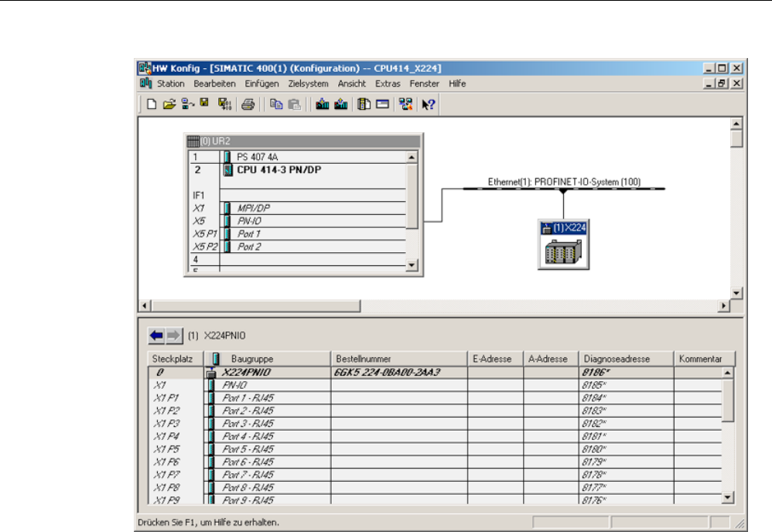Click the Download to module icon
The height and width of the screenshot is (532, 772).
[x=323, y=105]
